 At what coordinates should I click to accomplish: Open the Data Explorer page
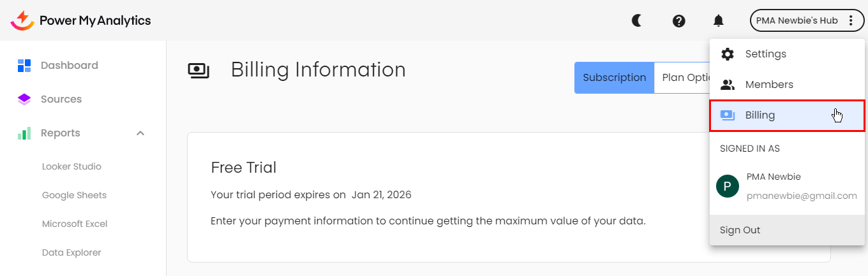71,252
